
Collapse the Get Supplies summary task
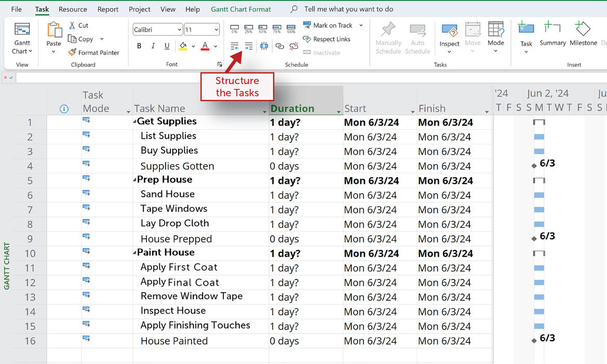(134, 122)
